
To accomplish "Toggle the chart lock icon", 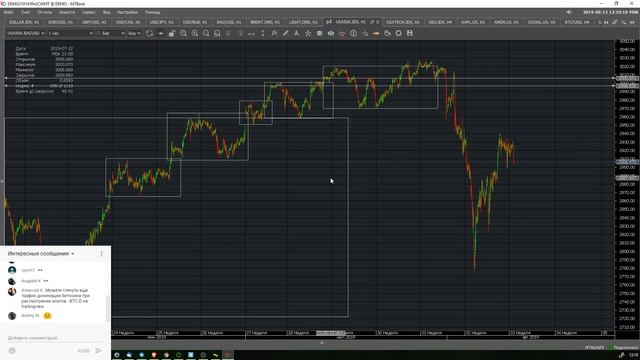I will (x=172, y=33).
